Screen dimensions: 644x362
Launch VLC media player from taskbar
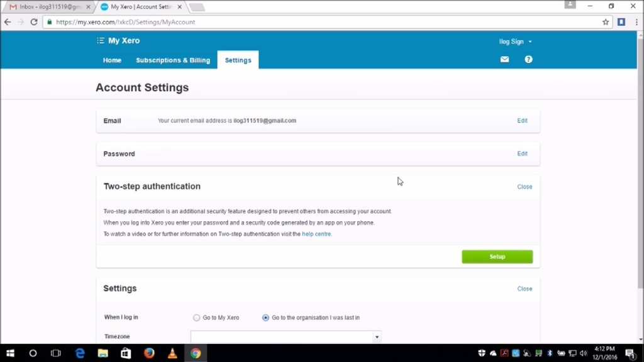pos(172,353)
